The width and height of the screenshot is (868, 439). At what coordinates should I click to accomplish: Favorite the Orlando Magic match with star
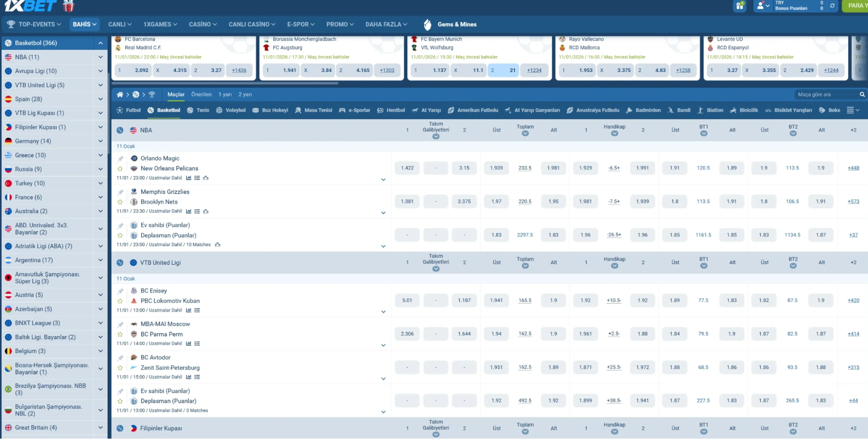tap(120, 169)
